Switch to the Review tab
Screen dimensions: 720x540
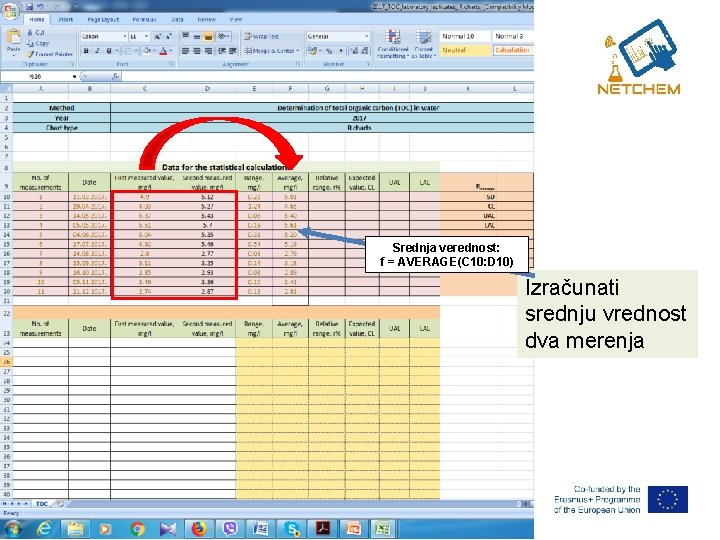click(206, 20)
